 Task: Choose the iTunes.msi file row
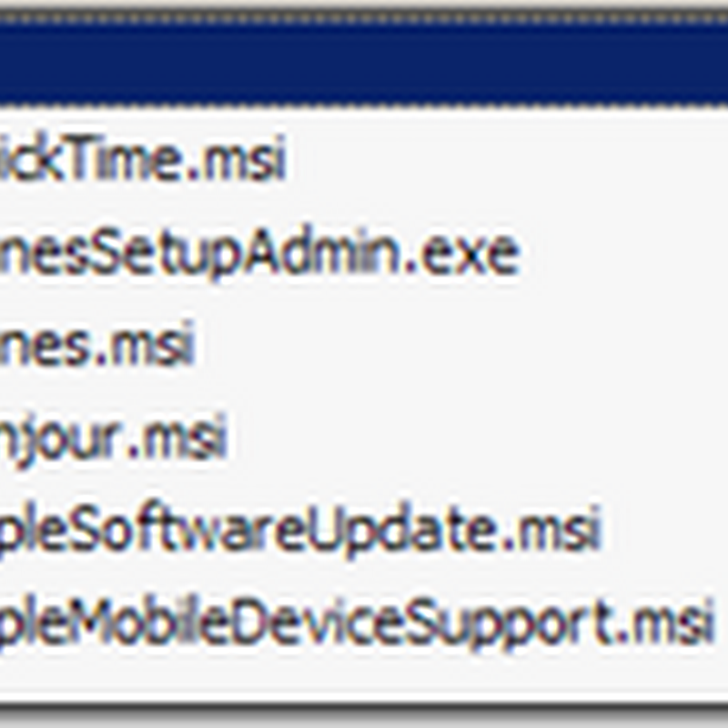coord(97,345)
